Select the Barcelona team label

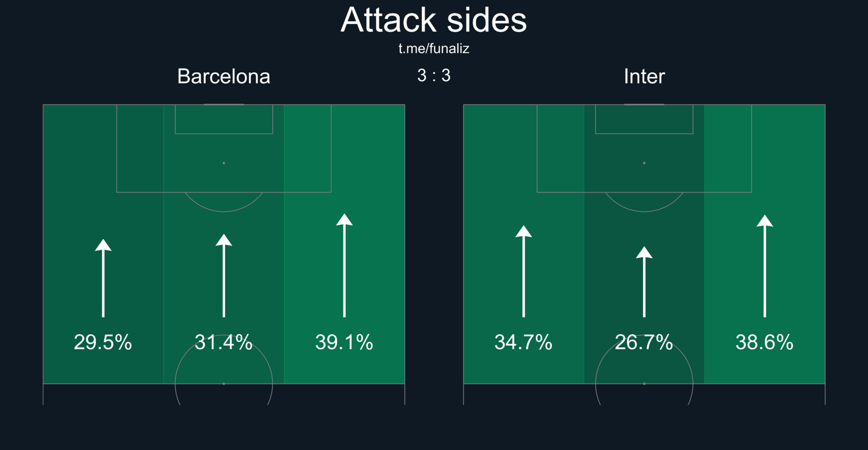(x=224, y=76)
